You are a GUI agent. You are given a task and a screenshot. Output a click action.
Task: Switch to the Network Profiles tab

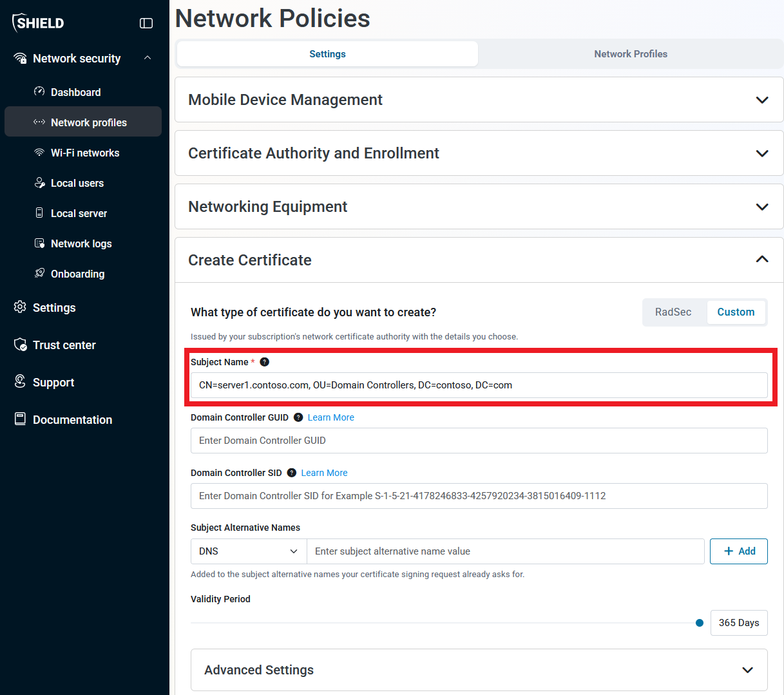click(631, 54)
